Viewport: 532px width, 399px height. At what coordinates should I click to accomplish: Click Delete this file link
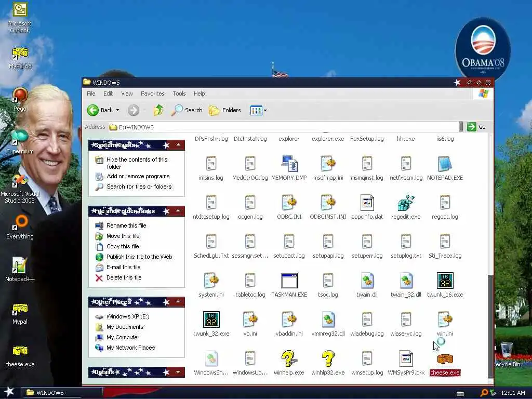pos(124,277)
